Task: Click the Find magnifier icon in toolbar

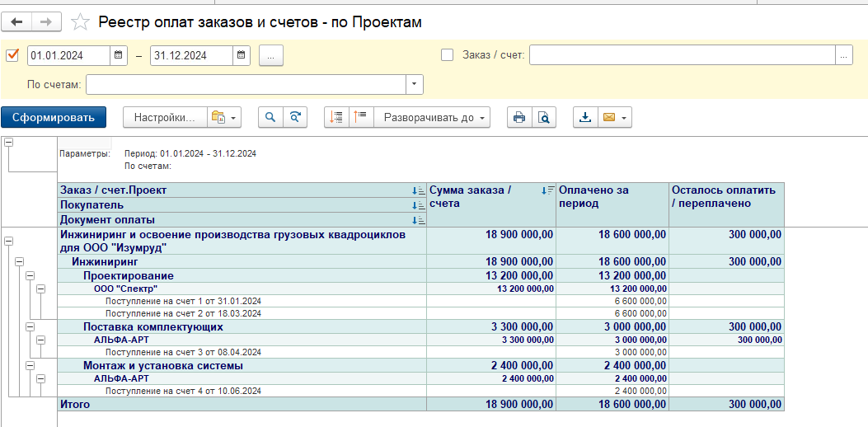Action: 270,118
